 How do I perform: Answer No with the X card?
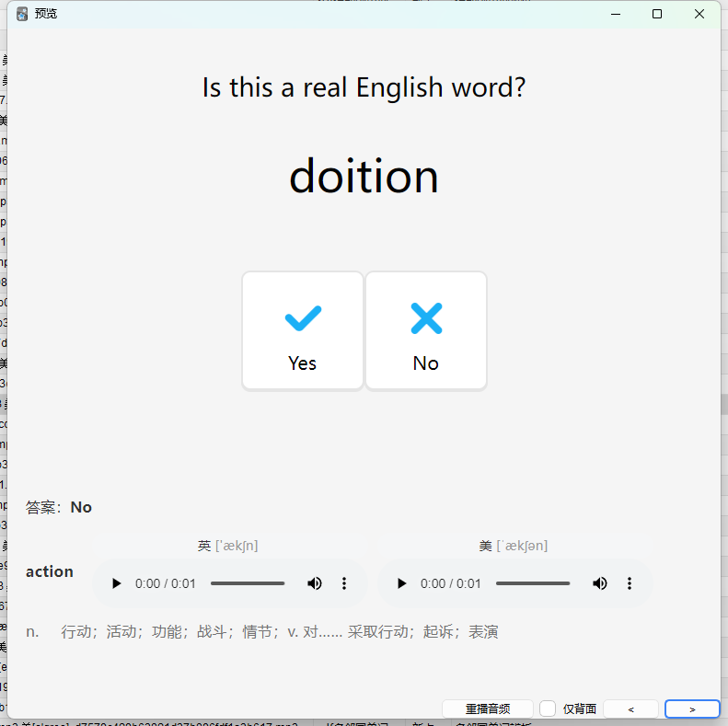coord(426,331)
